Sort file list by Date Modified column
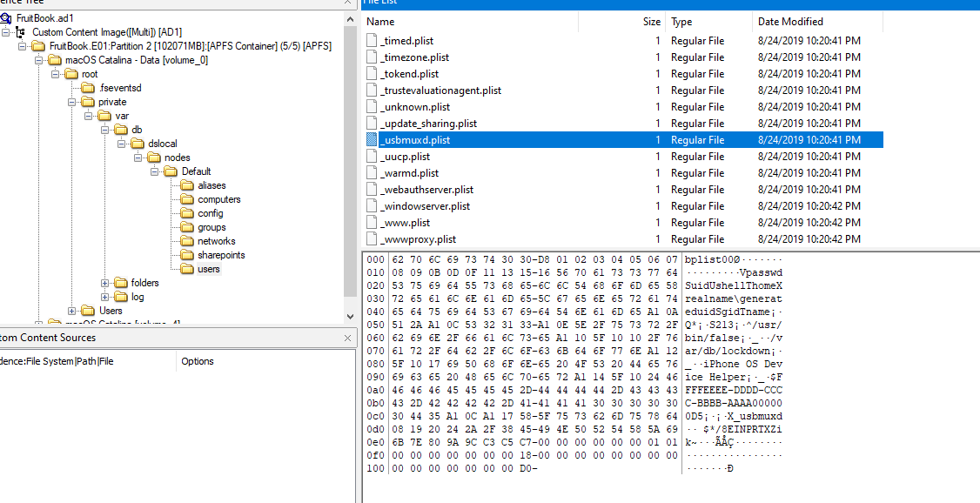Viewport: 980px width, 503px height. 817,21
